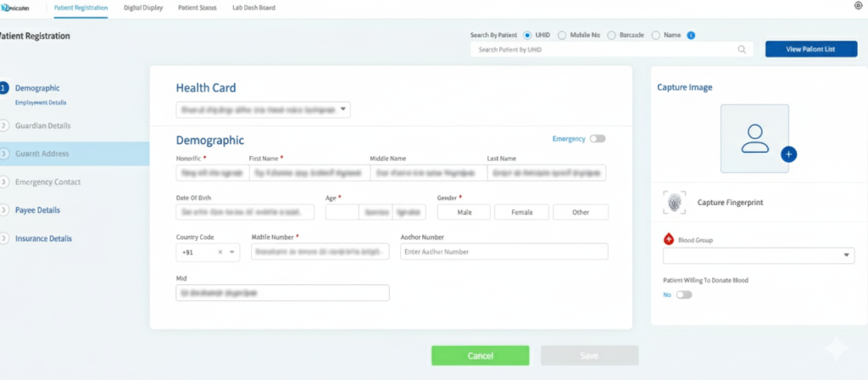
Task: Enable the Emergency toggle
Action: click(598, 139)
